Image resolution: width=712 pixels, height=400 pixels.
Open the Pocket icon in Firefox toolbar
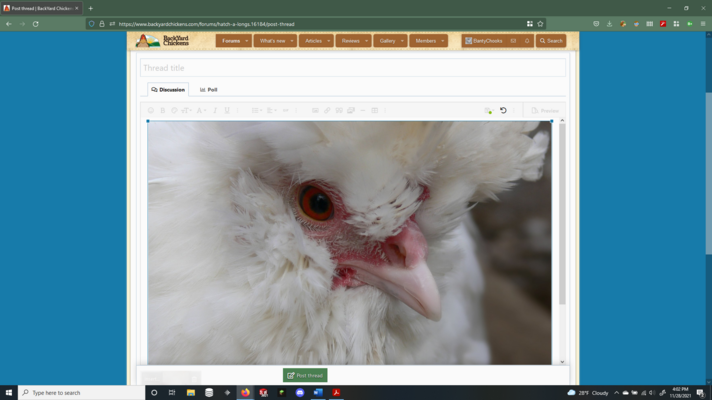[x=596, y=24]
